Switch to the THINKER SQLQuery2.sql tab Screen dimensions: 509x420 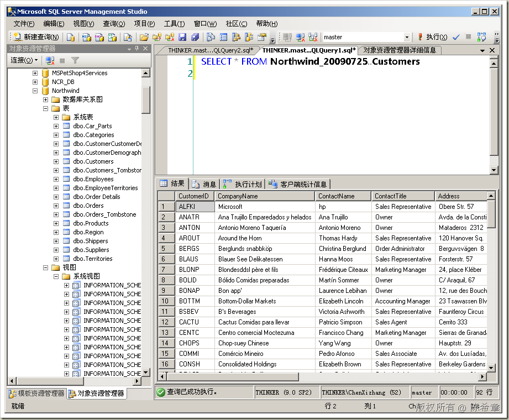(211, 50)
